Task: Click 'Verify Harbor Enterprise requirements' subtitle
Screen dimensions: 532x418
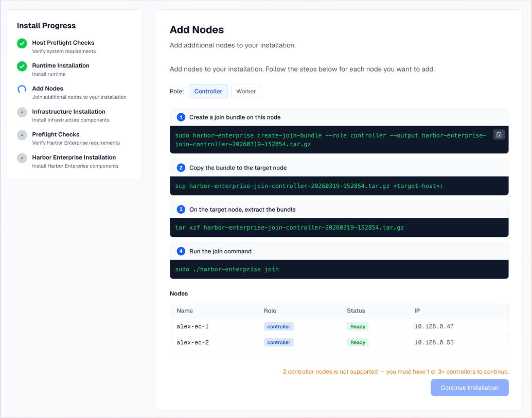Action: 76,143
